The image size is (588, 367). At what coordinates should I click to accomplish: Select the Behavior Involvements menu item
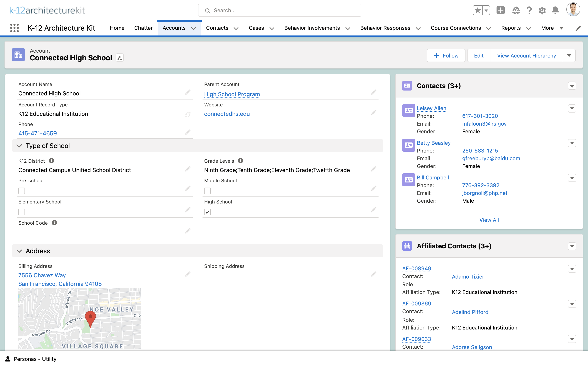(x=312, y=28)
